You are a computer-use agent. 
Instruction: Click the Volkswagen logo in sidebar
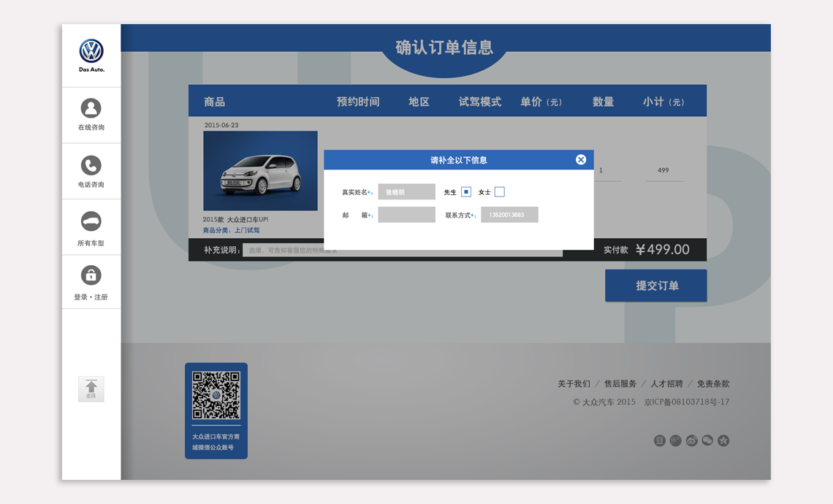coord(91,51)
